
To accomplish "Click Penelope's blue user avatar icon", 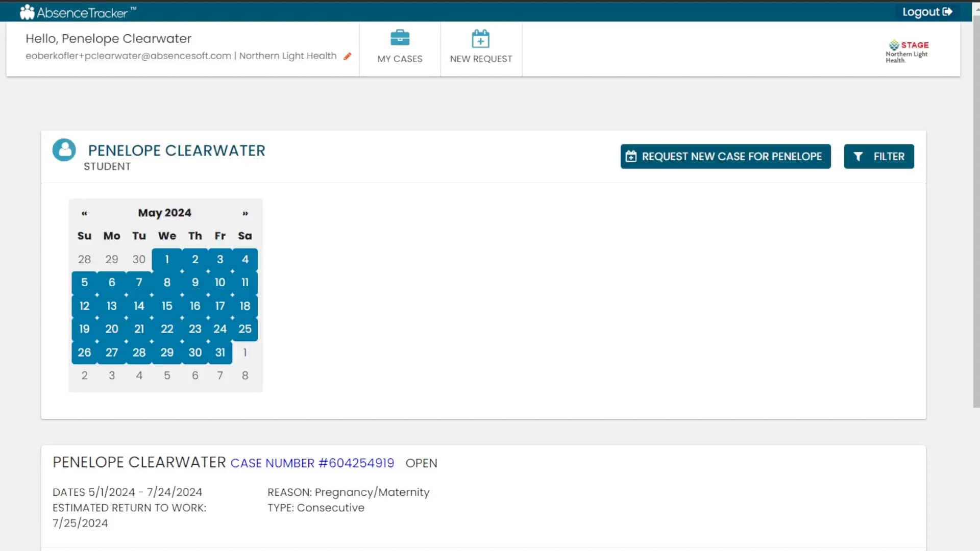I will (64, 150).
